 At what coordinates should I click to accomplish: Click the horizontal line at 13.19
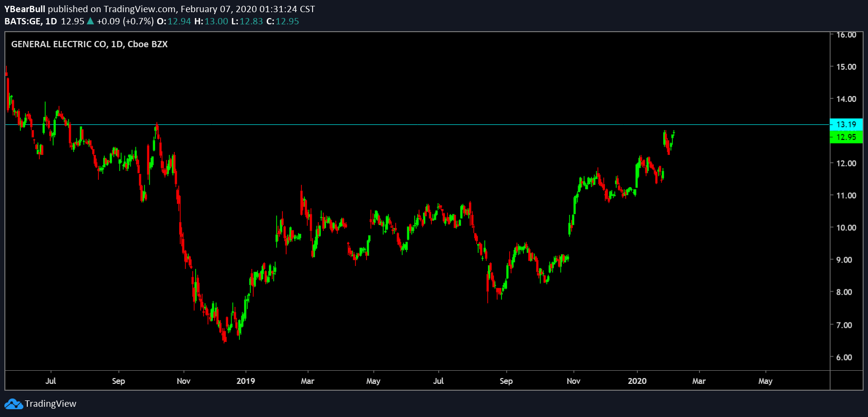pos(417,125)
